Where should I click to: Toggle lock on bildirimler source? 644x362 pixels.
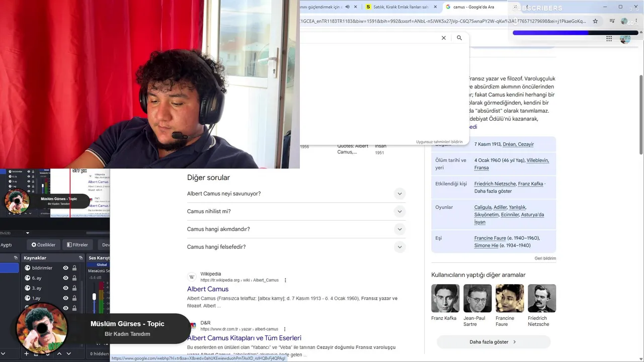[74, 268]
